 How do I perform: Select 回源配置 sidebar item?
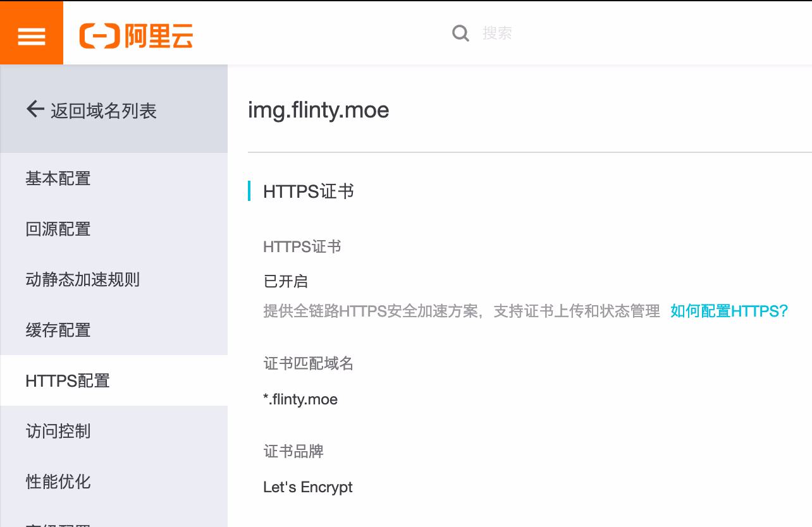coord(58,229)
